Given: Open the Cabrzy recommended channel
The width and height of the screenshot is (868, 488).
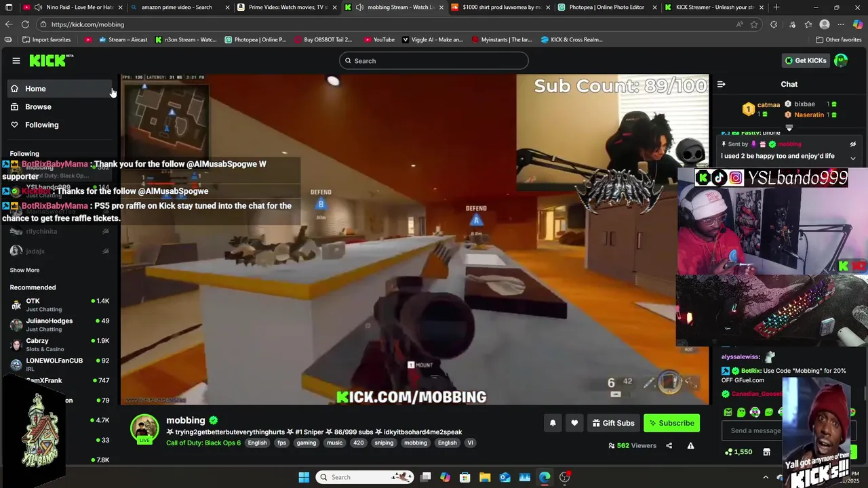Looking at the screenshot, I should pos(60,344).
